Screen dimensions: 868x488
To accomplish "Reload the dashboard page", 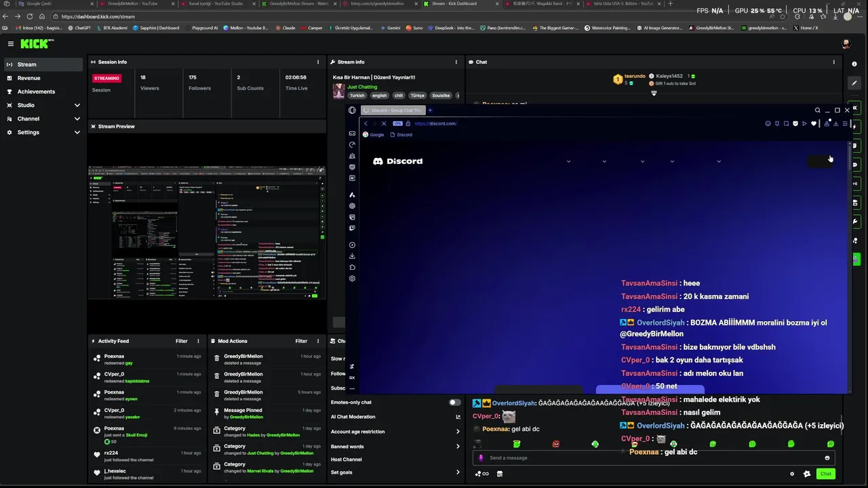I will [29, 16].
